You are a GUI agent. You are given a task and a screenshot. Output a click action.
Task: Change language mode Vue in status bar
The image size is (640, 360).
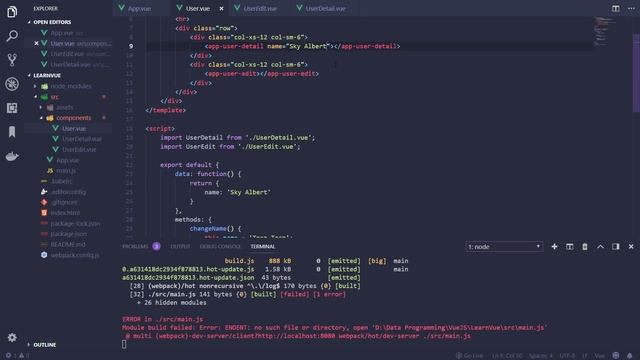[600, 356]
